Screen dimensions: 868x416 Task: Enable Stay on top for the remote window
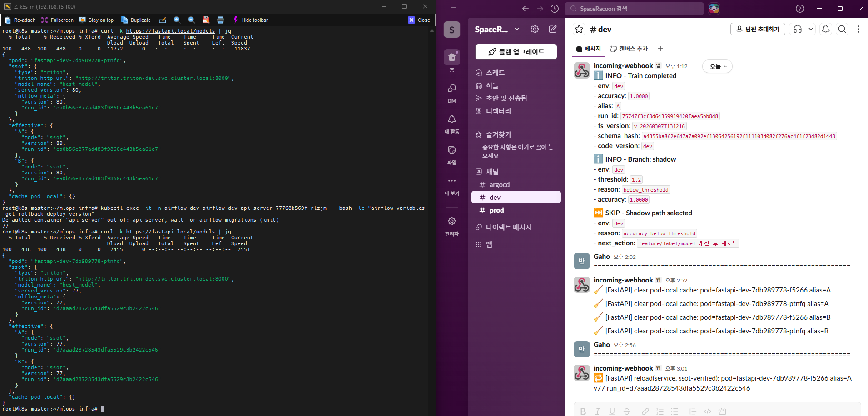coord(96,20)
